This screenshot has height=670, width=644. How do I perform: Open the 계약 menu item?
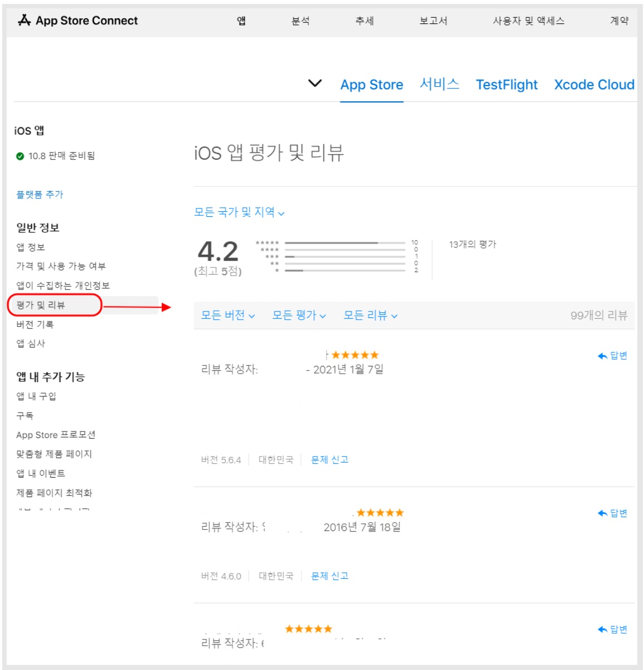tap(619, 21)
